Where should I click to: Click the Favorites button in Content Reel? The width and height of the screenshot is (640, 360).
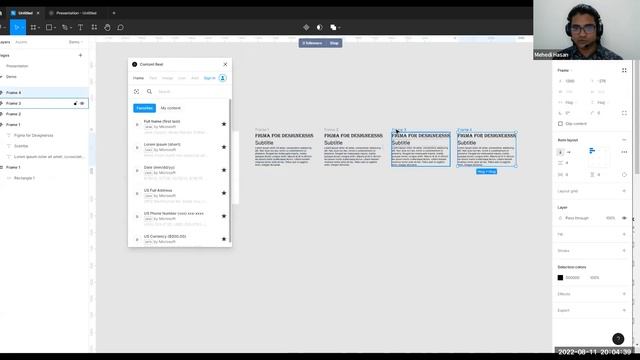(144, 108)
